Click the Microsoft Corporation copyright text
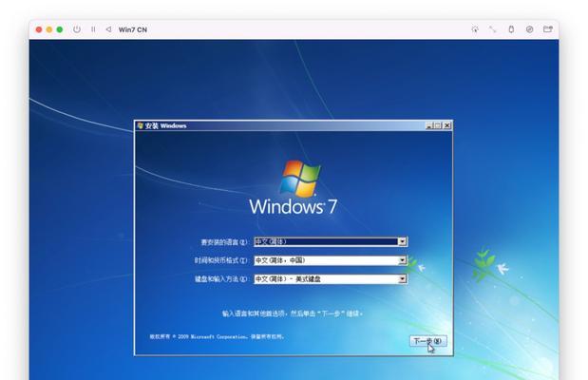This screenshot has width=588, height=380. click(217, 336)
